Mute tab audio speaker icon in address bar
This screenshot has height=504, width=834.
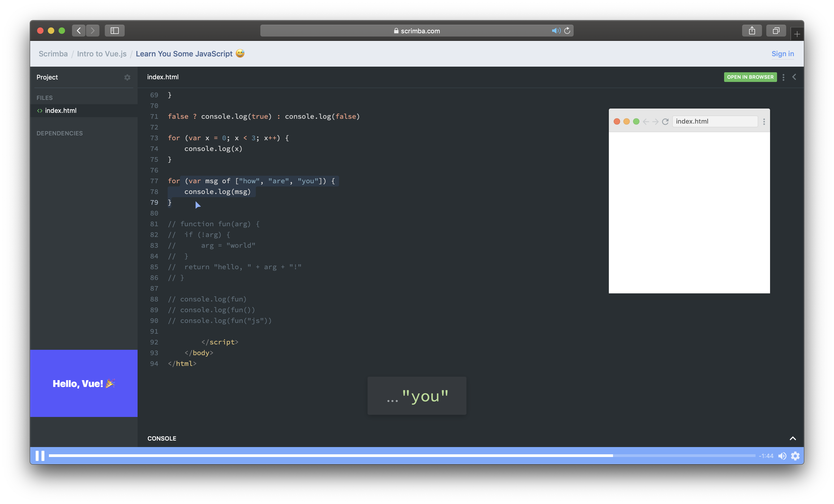[x=556, y=30]
